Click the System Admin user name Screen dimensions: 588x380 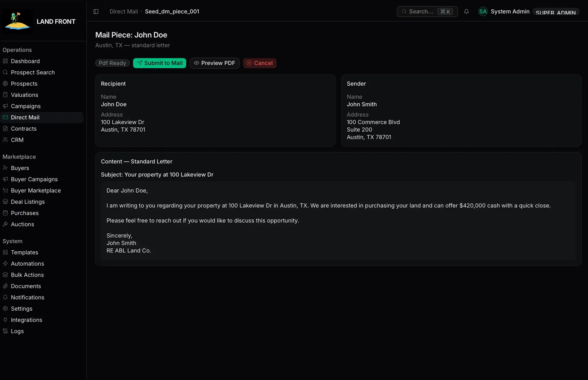coord(510,12)
